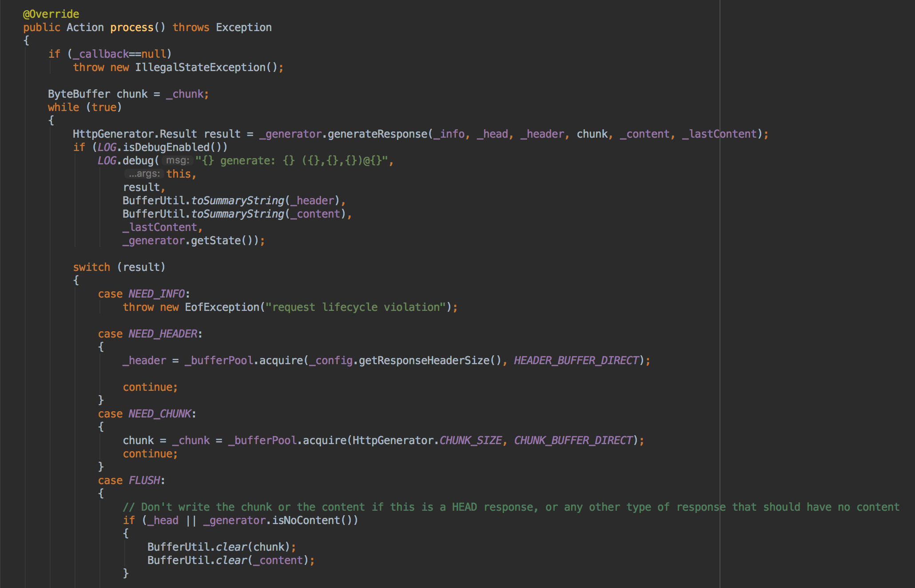Screen dimensions: 915x588
Task: Click the msg: parameter hint in LOG.debug
Action: coord(177,160)
